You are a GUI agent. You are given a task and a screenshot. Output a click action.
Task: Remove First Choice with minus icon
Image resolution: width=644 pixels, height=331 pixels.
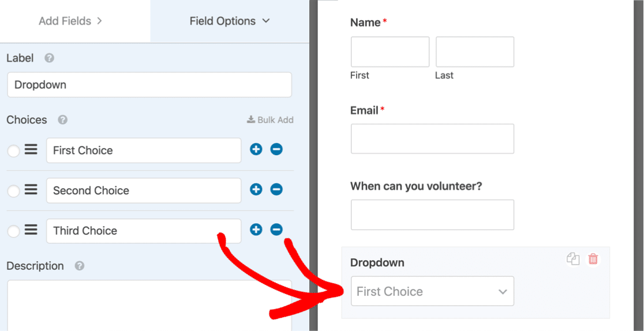tap(276, 149)
